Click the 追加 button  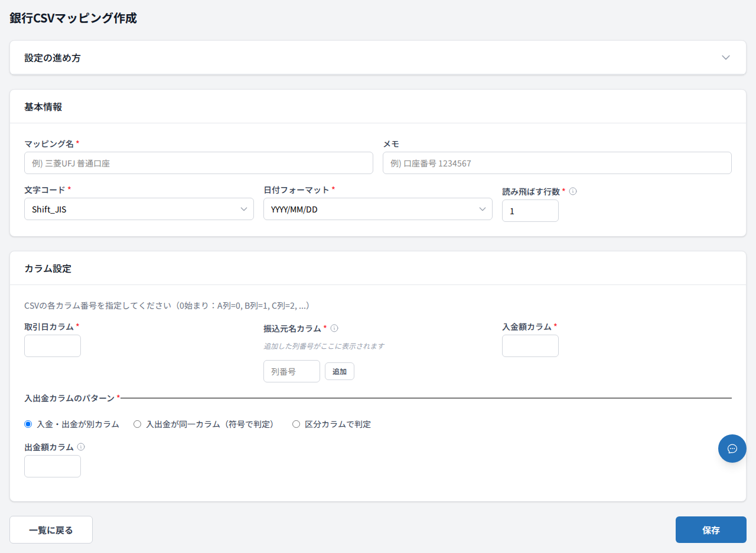tap(340, 371)
